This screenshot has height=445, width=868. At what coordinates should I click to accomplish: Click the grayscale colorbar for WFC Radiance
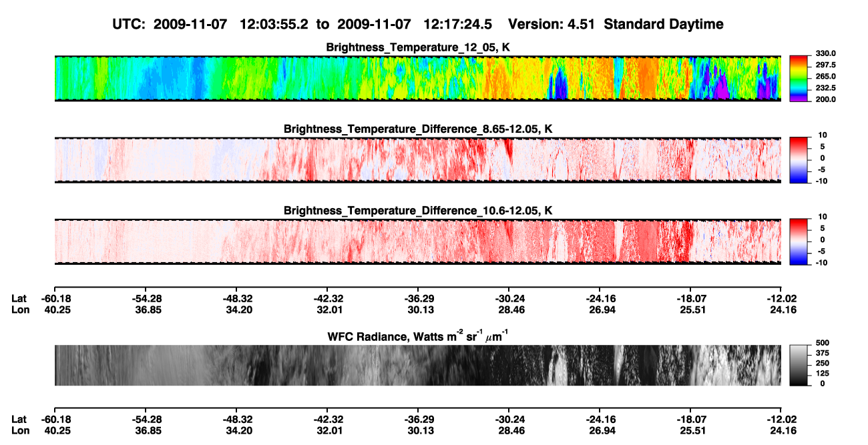tap(799, 366)
